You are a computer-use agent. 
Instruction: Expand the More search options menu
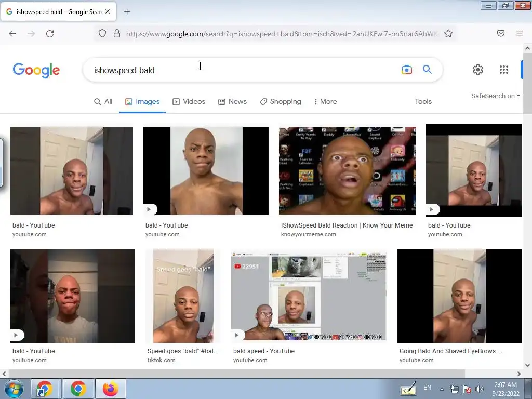coord(325,101)
